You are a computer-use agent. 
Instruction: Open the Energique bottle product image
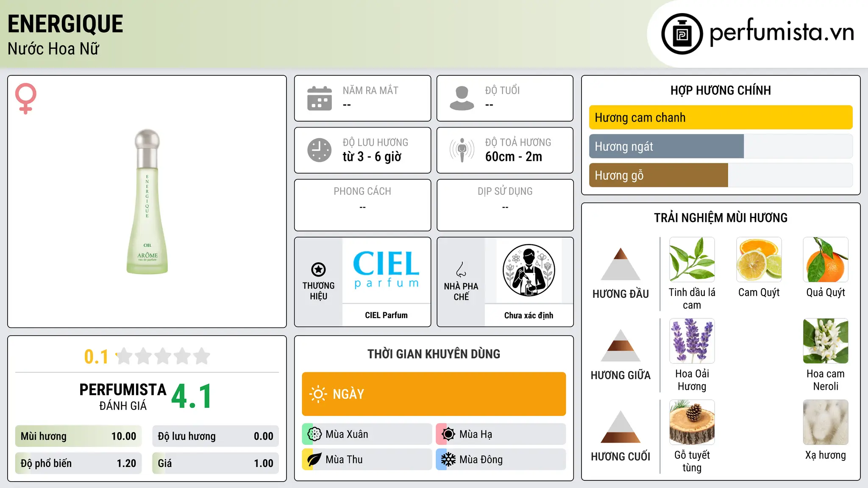tap(147, 202)
